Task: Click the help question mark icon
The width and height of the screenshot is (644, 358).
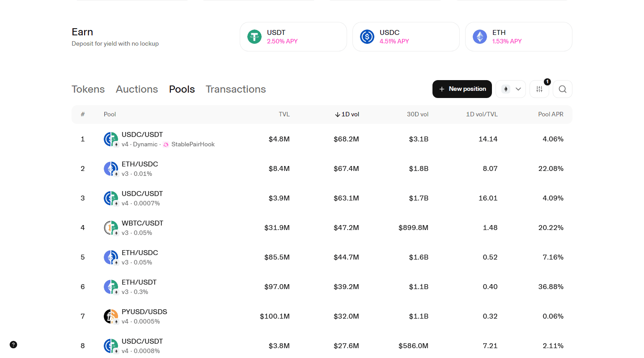Action: pos(13,345)
